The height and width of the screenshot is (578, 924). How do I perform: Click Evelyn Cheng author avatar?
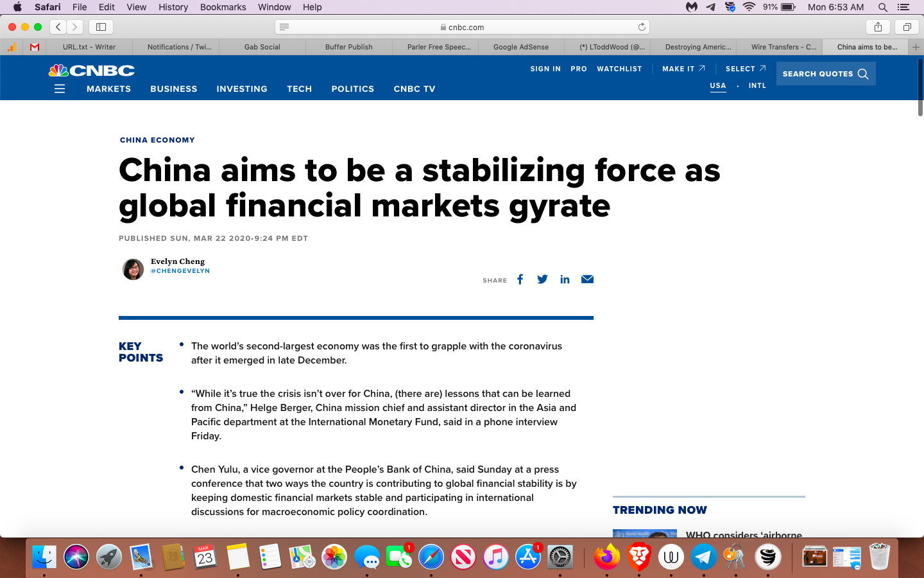click(133, 269)
